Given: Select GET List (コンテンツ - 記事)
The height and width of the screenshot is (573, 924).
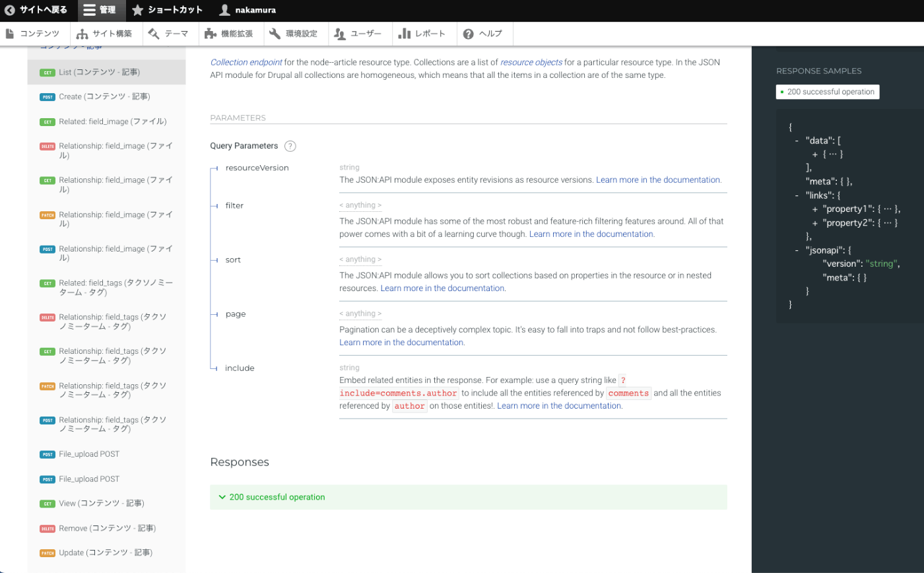Looking at the screenshot, I should click(106, 72).
